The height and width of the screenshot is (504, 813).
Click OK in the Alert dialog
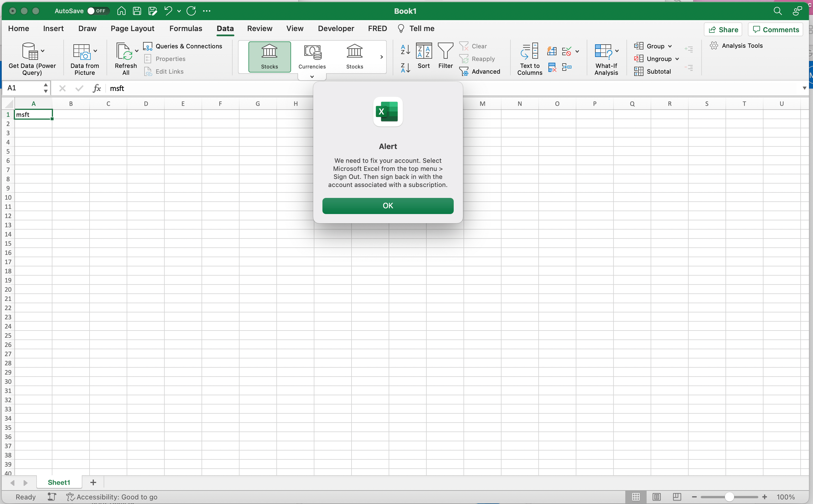[x=388, y=206]
